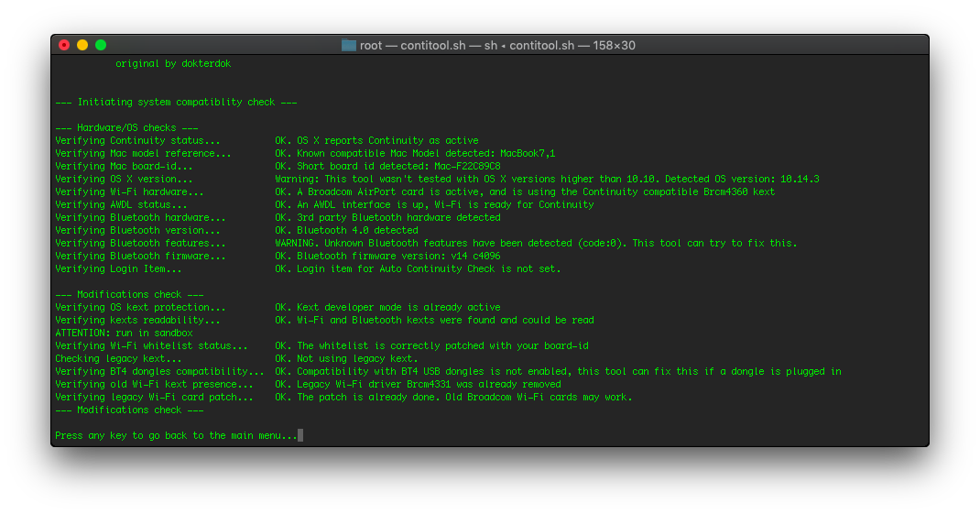Click 'Wi-Fi is ready for Continuity' result
This screenshot has width=980, height=514.
coord(514,204)
